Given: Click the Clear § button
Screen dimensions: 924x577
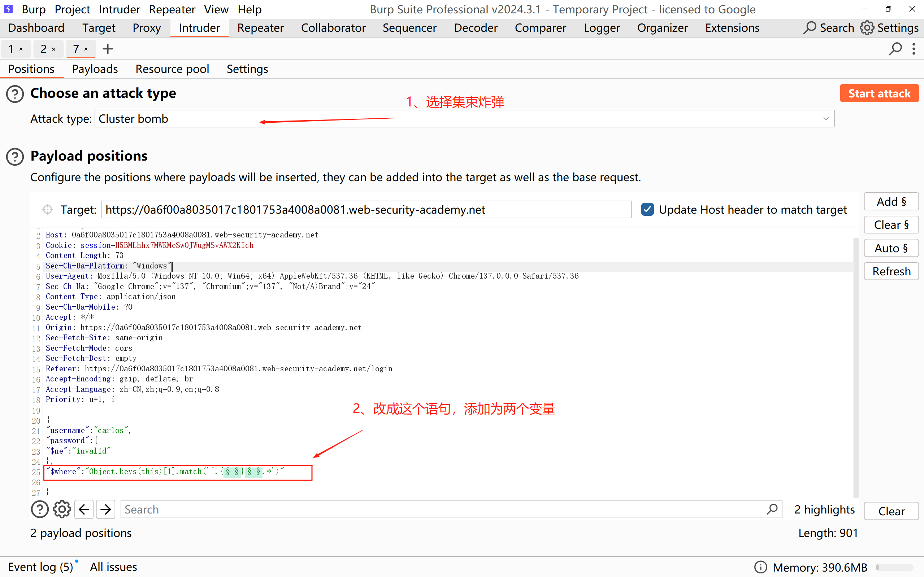Looking at the screenshot, I should coord(891,225).
